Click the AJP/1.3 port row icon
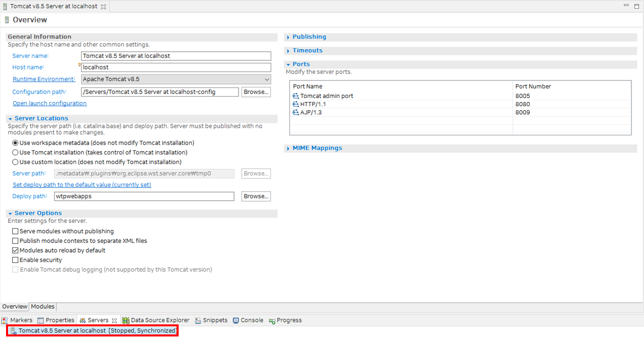 296,112
